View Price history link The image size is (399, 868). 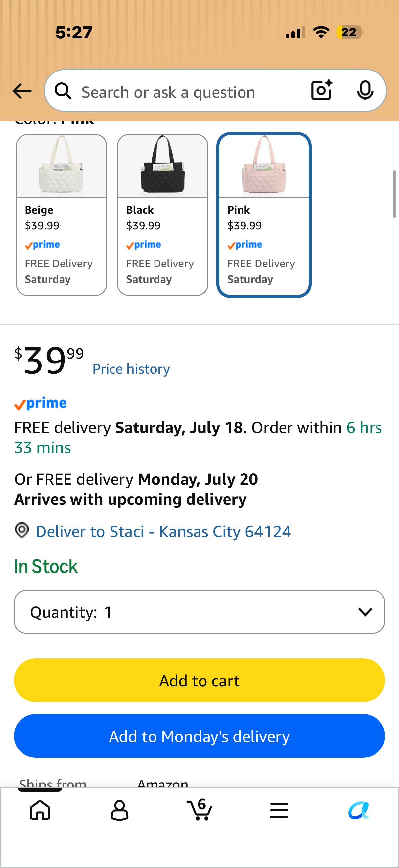[131, 369]
